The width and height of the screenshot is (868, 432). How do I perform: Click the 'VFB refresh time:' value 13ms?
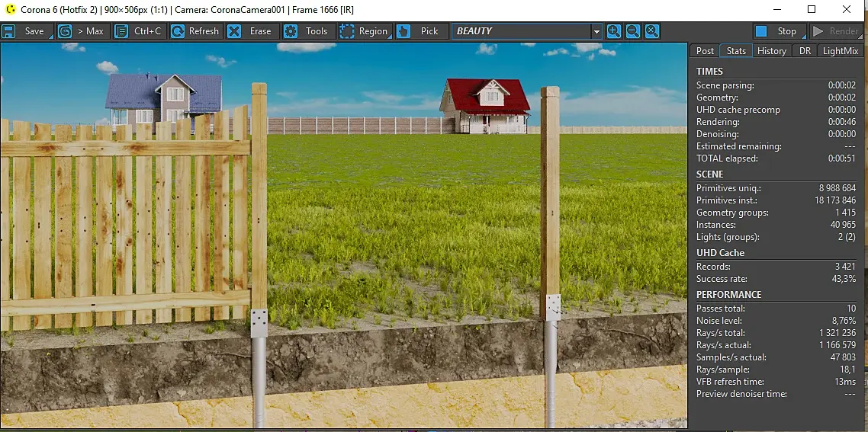point(847,382)
